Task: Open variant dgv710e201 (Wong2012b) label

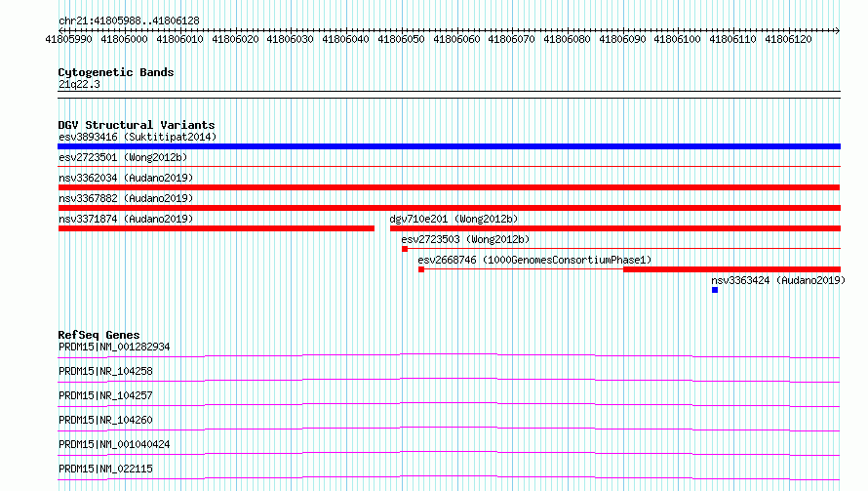Action: [x=454, y=219]
